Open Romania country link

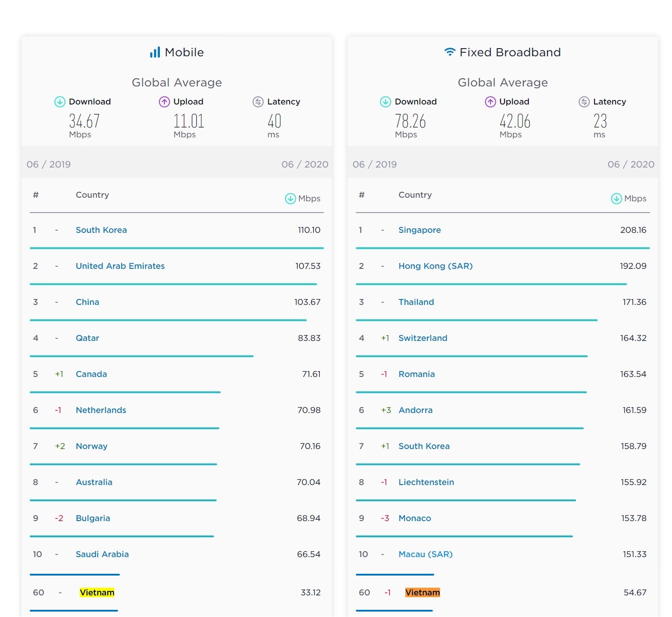(x=417, y=374)
